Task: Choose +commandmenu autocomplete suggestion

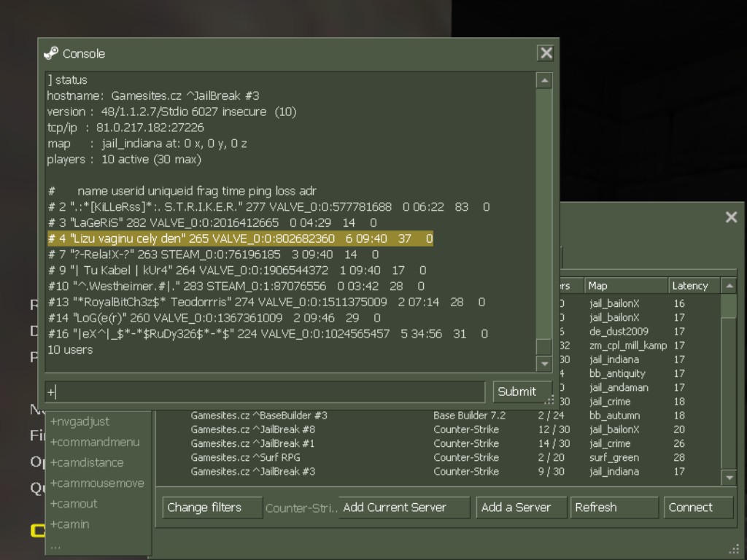Action: [96, 443]
